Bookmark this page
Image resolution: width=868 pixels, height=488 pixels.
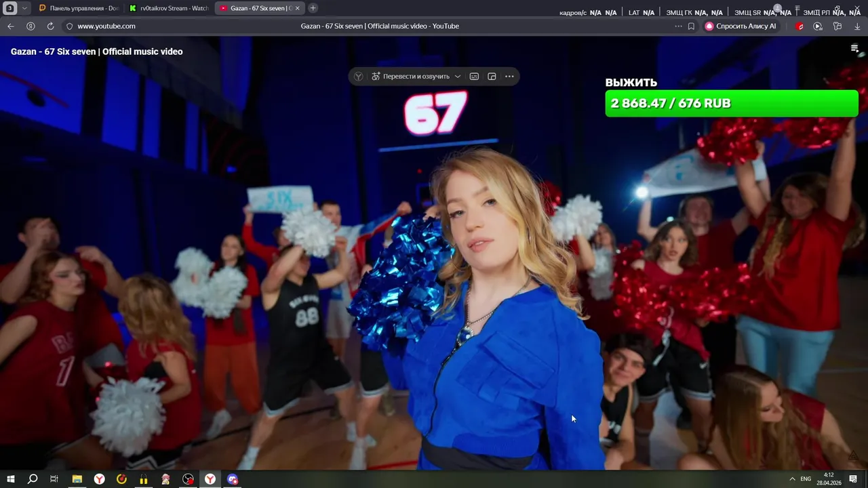coord(691,26)
